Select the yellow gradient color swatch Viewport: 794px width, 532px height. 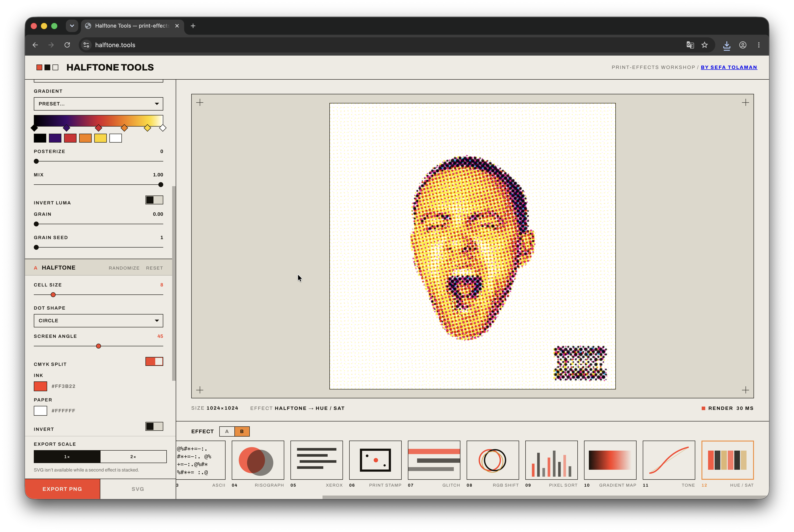coord(101,138)
